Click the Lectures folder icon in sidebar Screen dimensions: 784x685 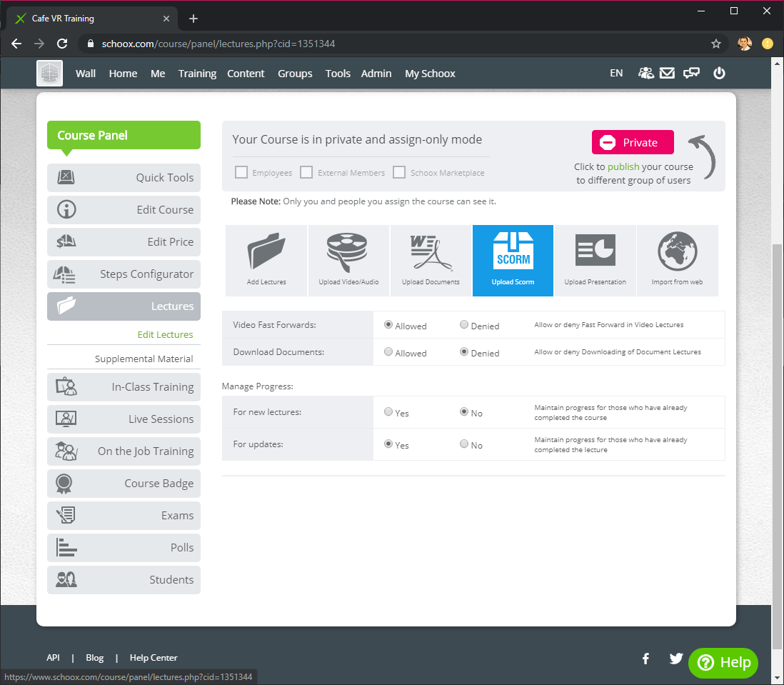point(66,306)
